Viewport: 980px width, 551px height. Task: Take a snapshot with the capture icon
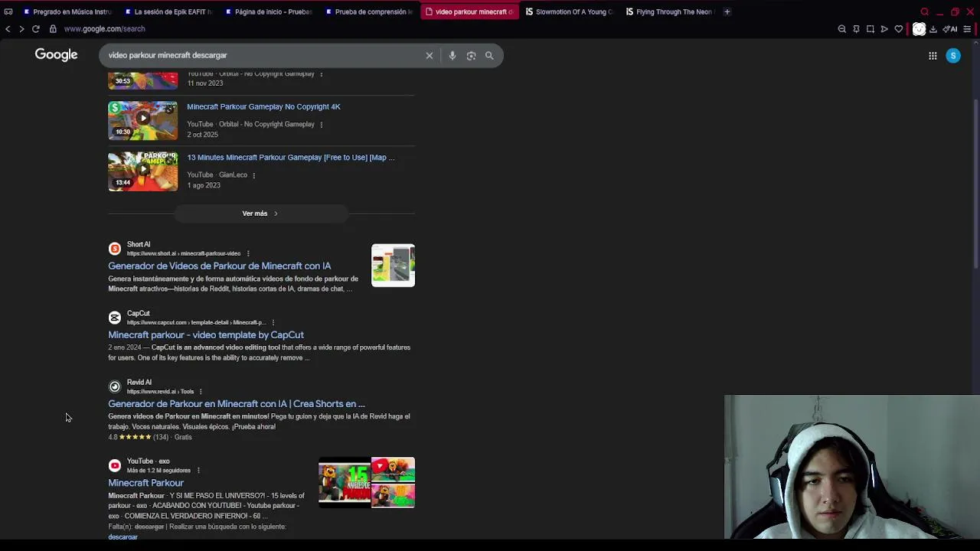pyautogui.click(x=870, y=29)
